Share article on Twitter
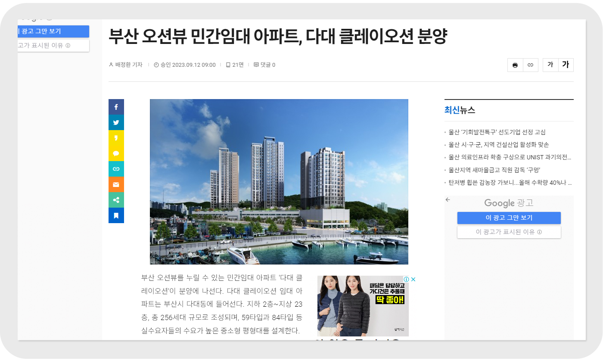Screen dimensions: 603x364 (116, 122)
